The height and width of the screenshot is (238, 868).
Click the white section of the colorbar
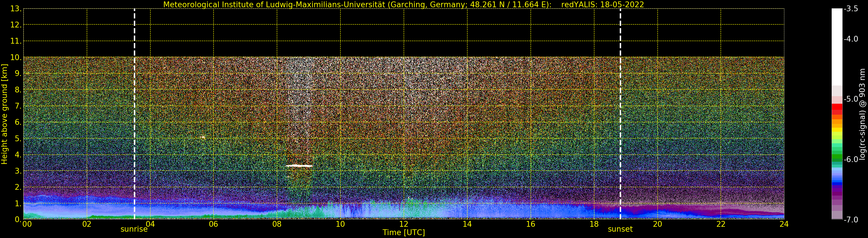837,47
